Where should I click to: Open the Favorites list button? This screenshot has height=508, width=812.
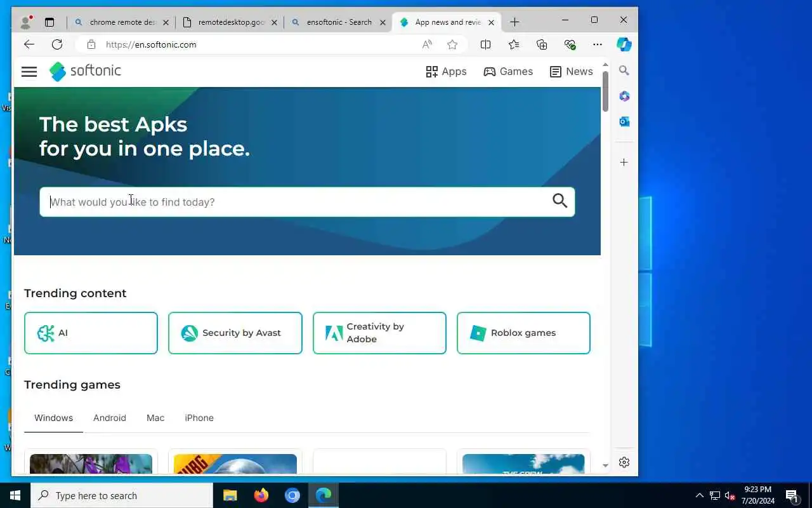(x=514, y=44)
